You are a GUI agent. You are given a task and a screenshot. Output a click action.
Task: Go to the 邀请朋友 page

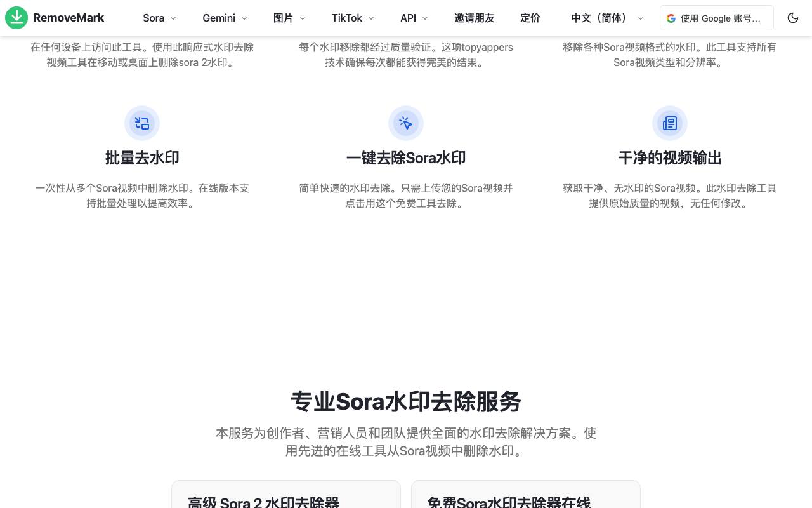(x=475, y=18)
